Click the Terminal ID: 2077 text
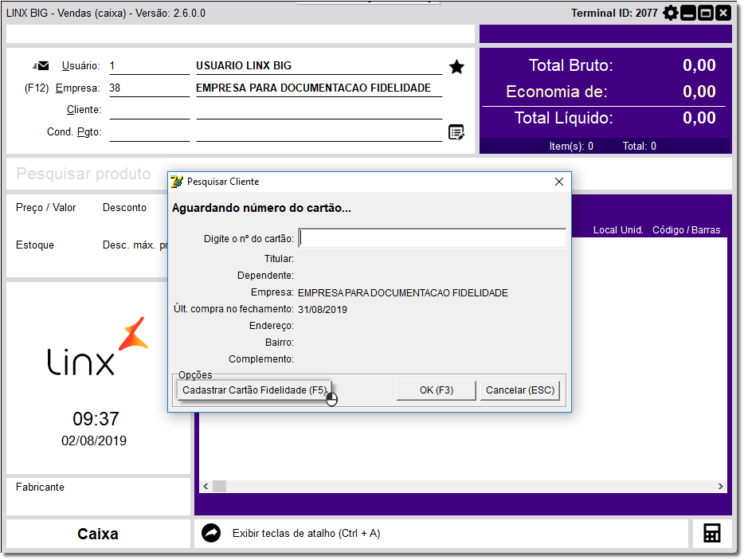 (614, 13)
